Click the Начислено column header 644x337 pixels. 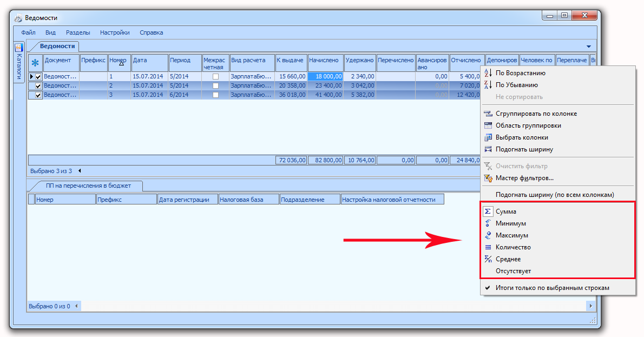[x=326, y=63]
